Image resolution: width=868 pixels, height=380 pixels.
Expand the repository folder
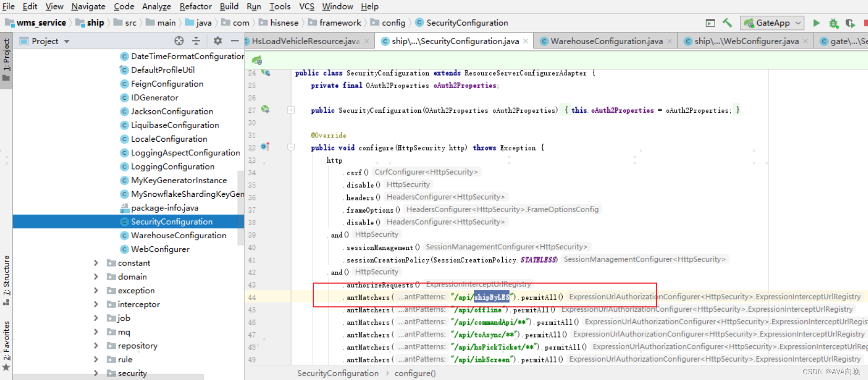[96, 345]
